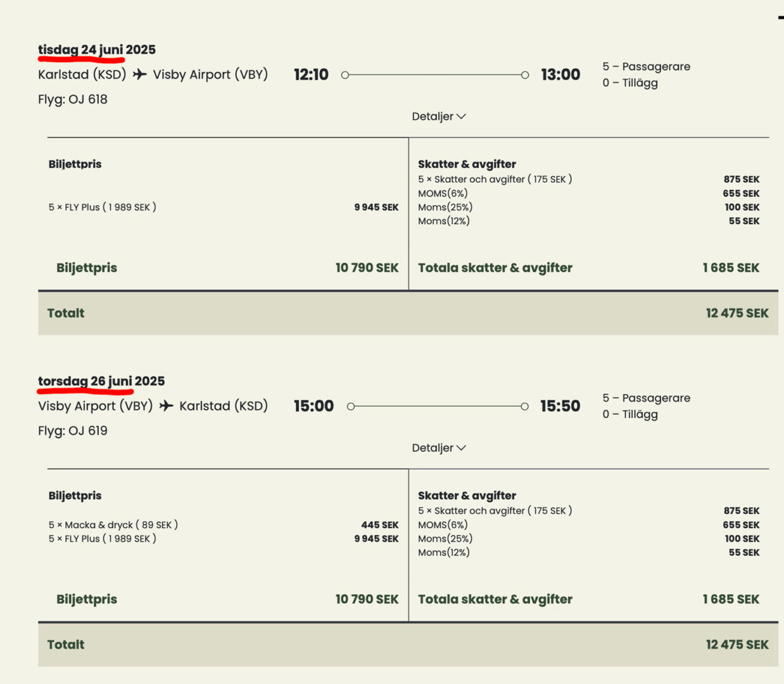This screenshot has height=684, width=784.
Task: Click the Totala skatter & avgifter label for OJ 618
Action: tap(495, 268)
